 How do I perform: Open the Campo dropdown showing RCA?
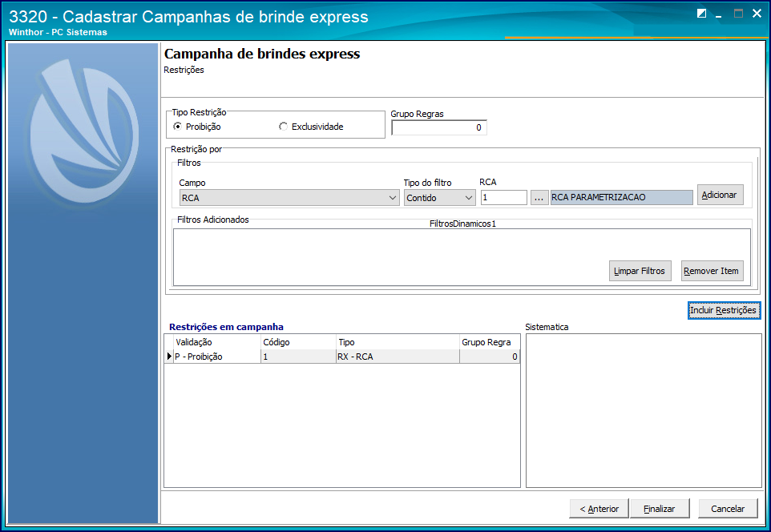[x=289, y=198]
